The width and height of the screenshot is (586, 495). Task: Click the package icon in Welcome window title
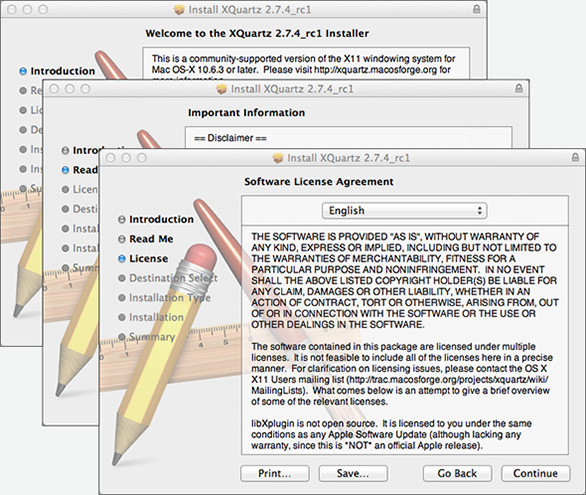point(179,10)
